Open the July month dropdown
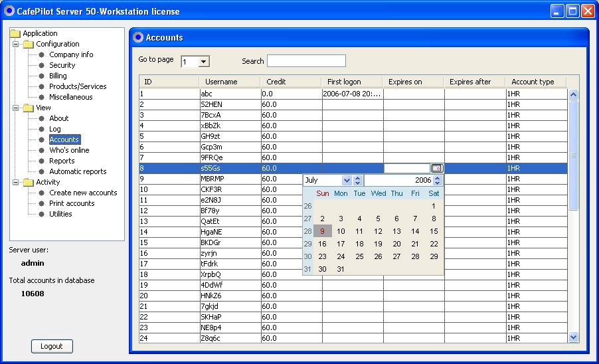The width and height of the screenshot is (599, 364). 347,180
